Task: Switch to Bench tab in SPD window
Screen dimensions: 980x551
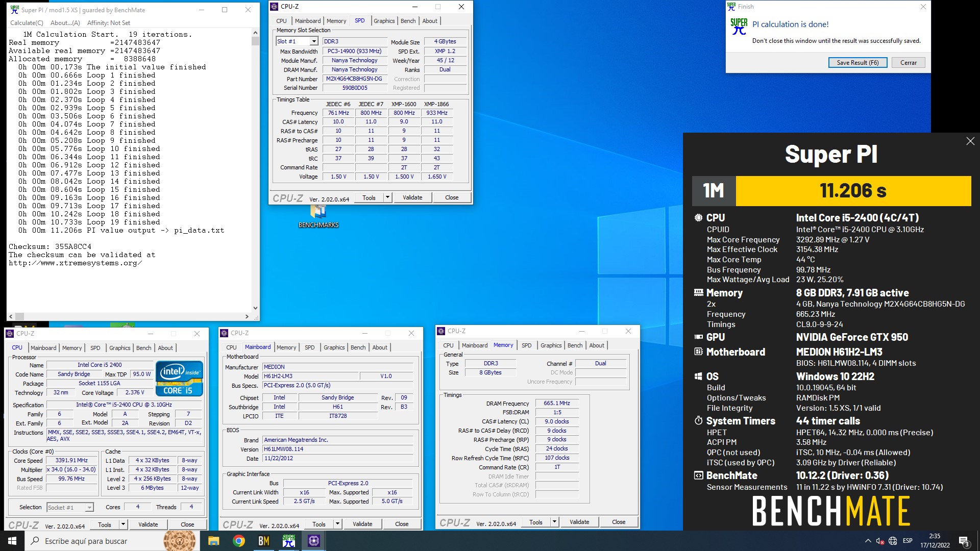Action: coord(408,21)
